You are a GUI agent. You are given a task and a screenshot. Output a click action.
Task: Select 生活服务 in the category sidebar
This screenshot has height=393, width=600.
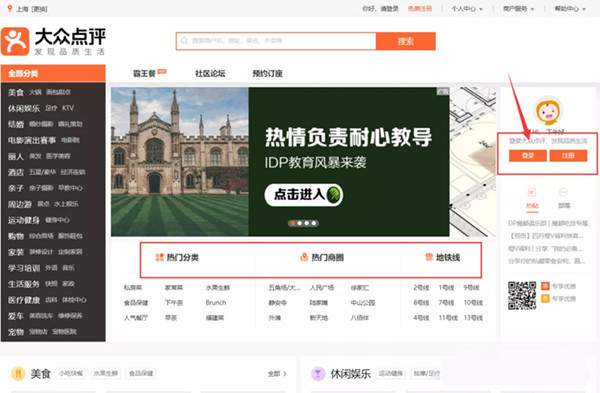click(x=24, y=284)
